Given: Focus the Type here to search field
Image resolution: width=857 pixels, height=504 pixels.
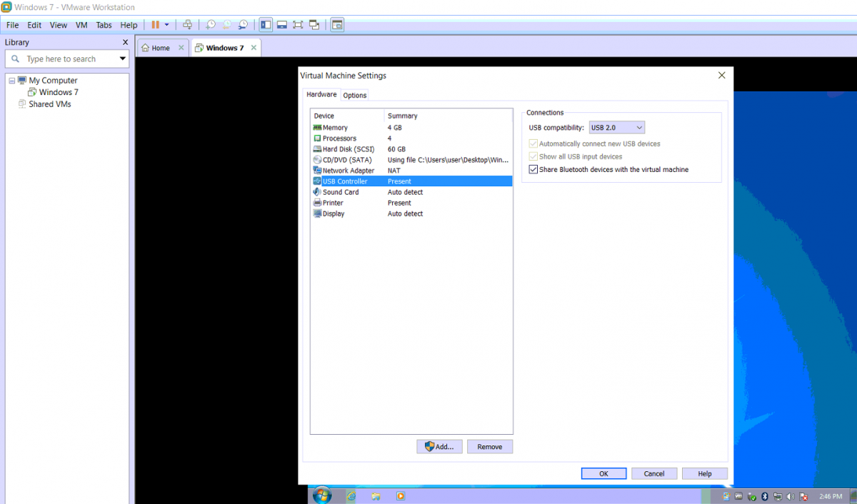Looking at the screenshot, I should (68, 59).
